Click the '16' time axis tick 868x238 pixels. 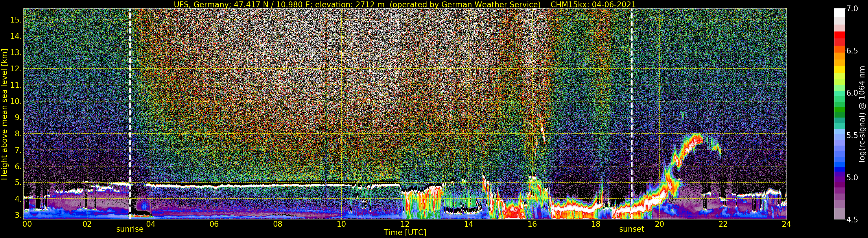(x=532, y=224)
